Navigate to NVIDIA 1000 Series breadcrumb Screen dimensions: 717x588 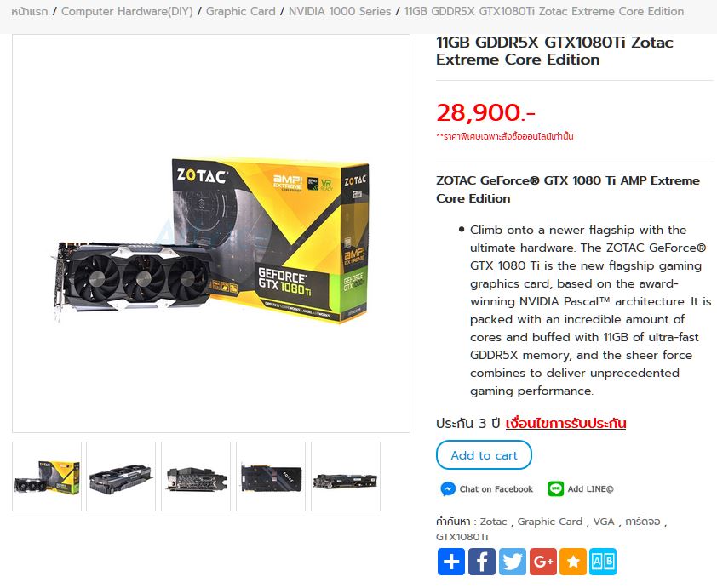[x=340, y=11]
